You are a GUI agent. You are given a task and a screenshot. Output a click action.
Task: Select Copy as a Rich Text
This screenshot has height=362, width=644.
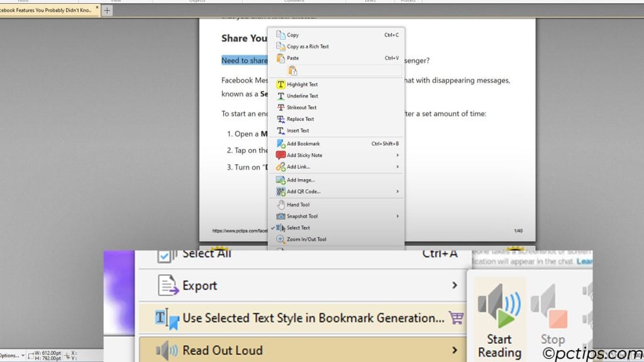(x=309, y=46)
